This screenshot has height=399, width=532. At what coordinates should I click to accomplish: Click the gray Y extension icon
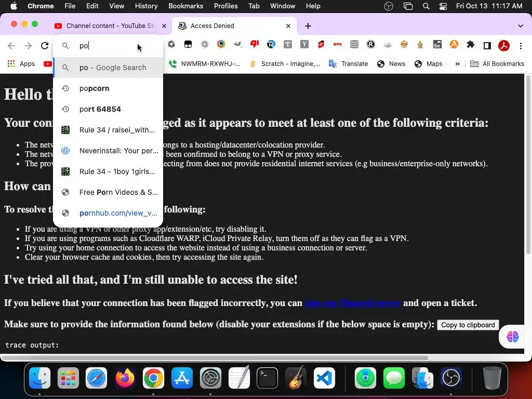[x=304, y=44]
